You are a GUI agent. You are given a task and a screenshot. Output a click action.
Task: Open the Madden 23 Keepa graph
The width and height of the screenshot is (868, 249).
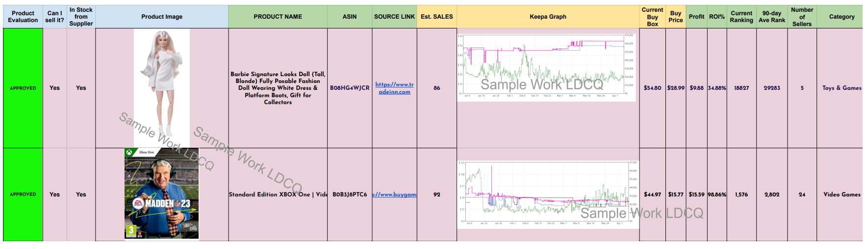[548, 194]
